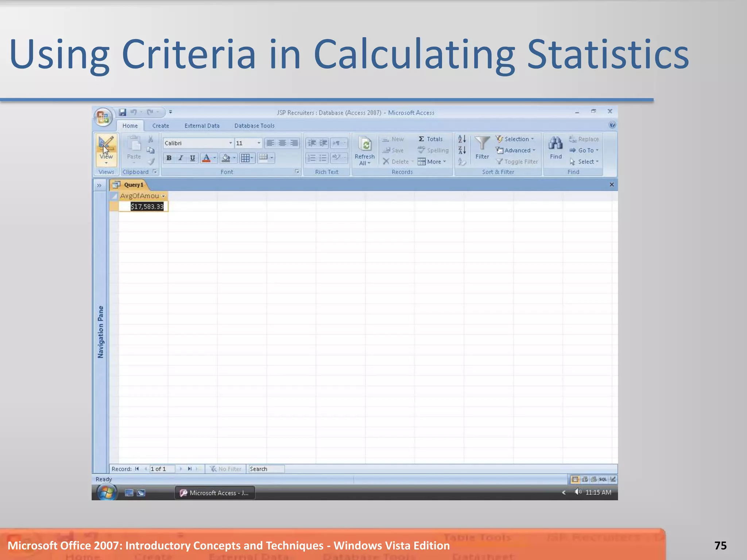Open the Font Color dropdown arrow
Viewport: 747px width, 560px height.
pyautogui.click(x=215, y=158)
